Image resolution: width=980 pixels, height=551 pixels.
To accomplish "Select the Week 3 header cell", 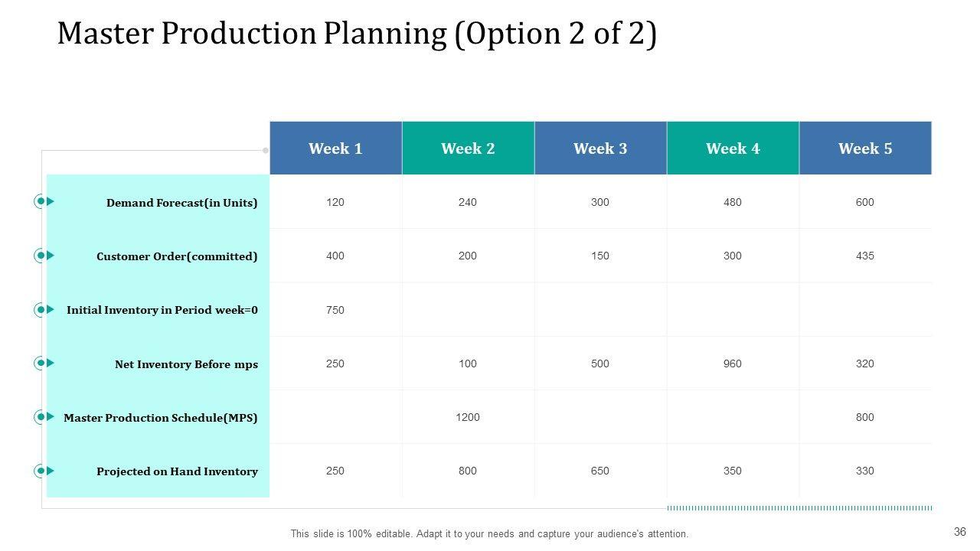I will (600, 148).
